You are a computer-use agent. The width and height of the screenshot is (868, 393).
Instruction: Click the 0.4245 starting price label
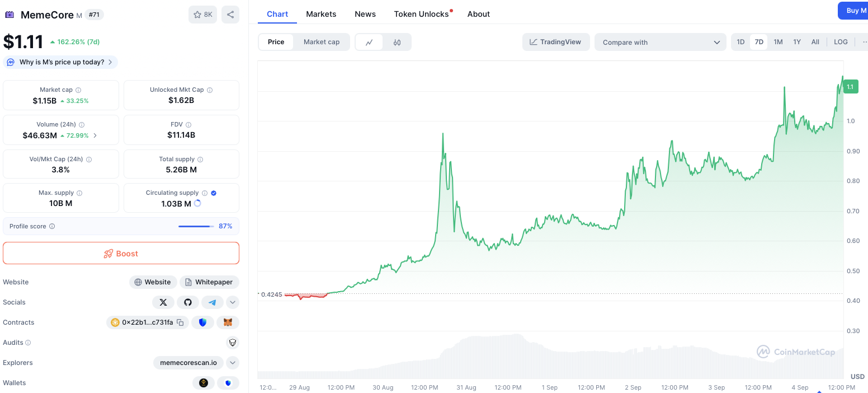click(271, 294)
